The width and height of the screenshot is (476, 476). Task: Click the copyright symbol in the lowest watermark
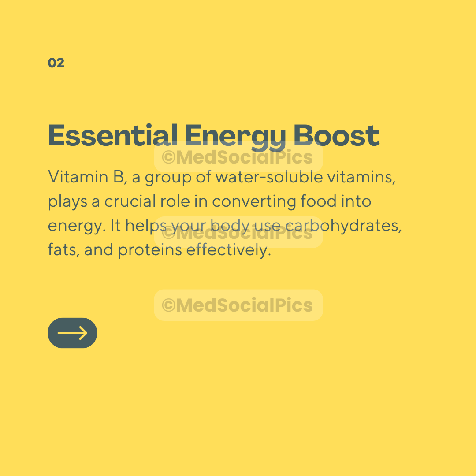pos(168,305)
